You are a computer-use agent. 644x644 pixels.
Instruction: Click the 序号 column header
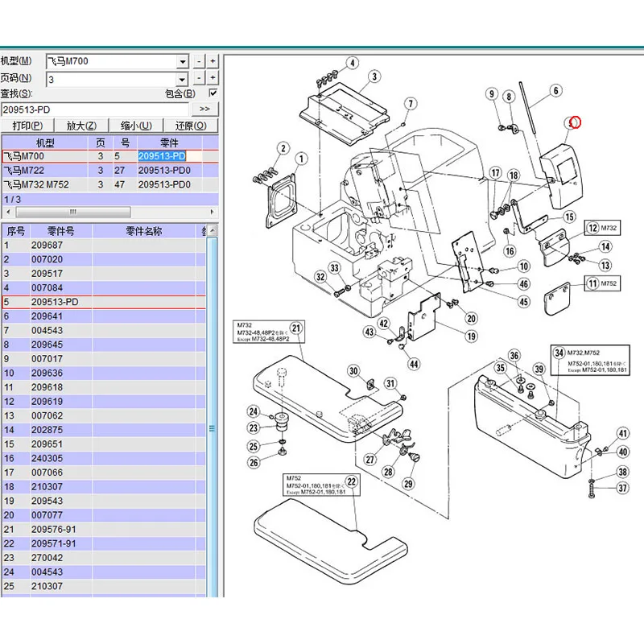click(16, 231)
